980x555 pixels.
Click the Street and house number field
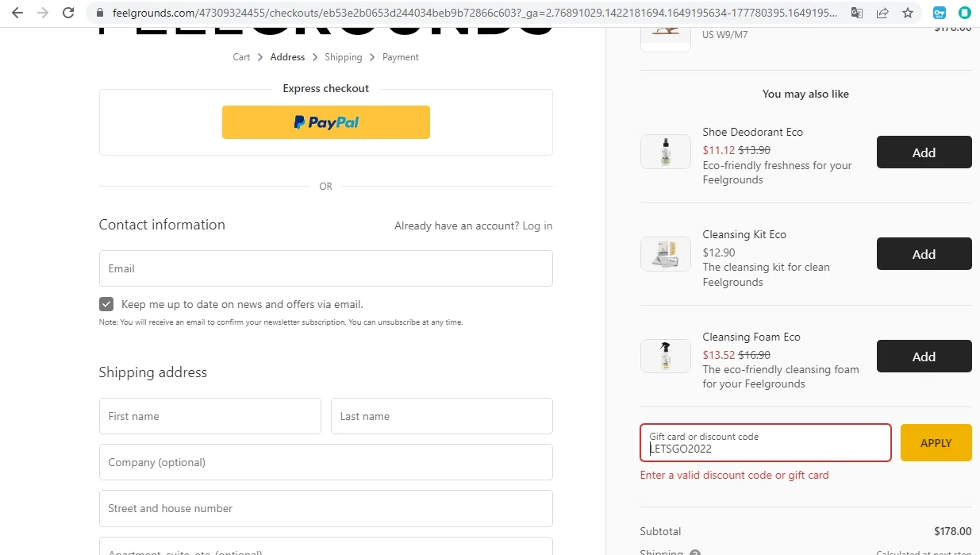pyautogui.click(x=326, y=508)
